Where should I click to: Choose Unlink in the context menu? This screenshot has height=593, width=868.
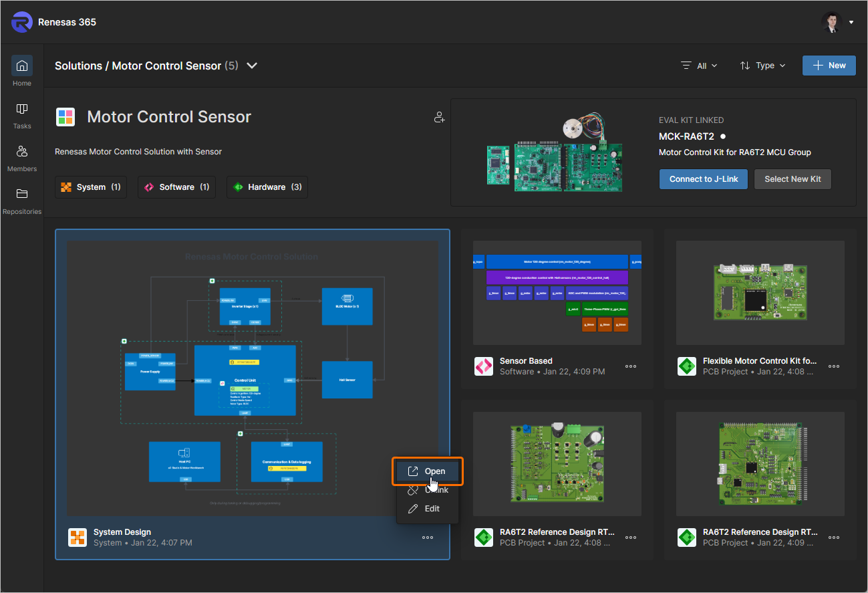click(428, 490)
